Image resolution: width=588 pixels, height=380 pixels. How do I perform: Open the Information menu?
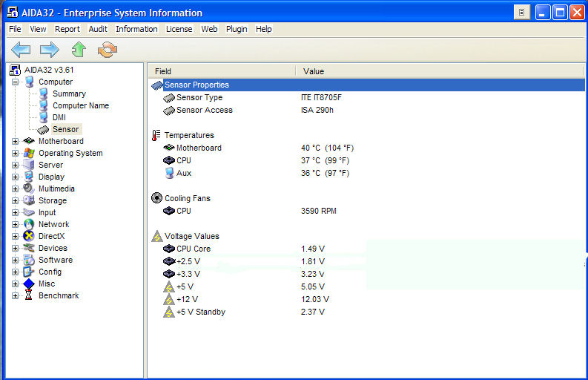pyautogui.click(x=136, y=29)
